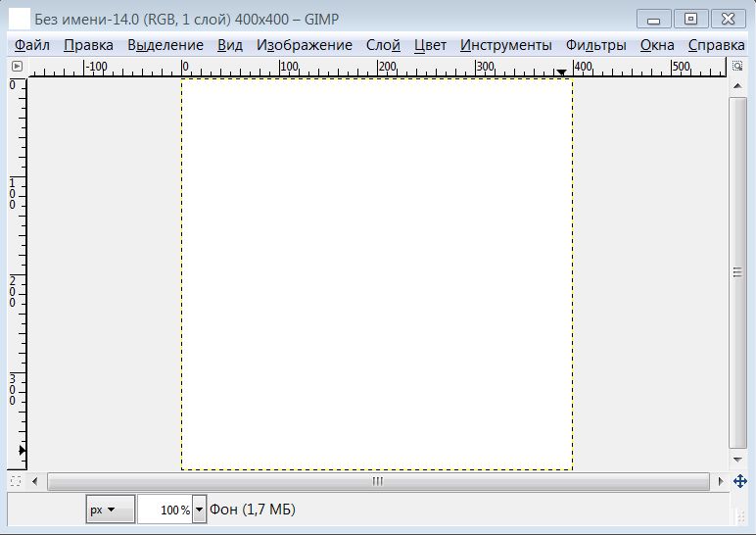Open the Справка menu
The height and width of the screenshot is (535, 756).
716,45
